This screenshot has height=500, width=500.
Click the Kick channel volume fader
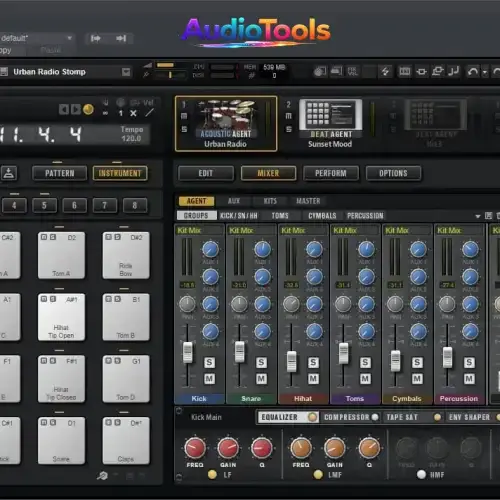(x=188, y=352)
